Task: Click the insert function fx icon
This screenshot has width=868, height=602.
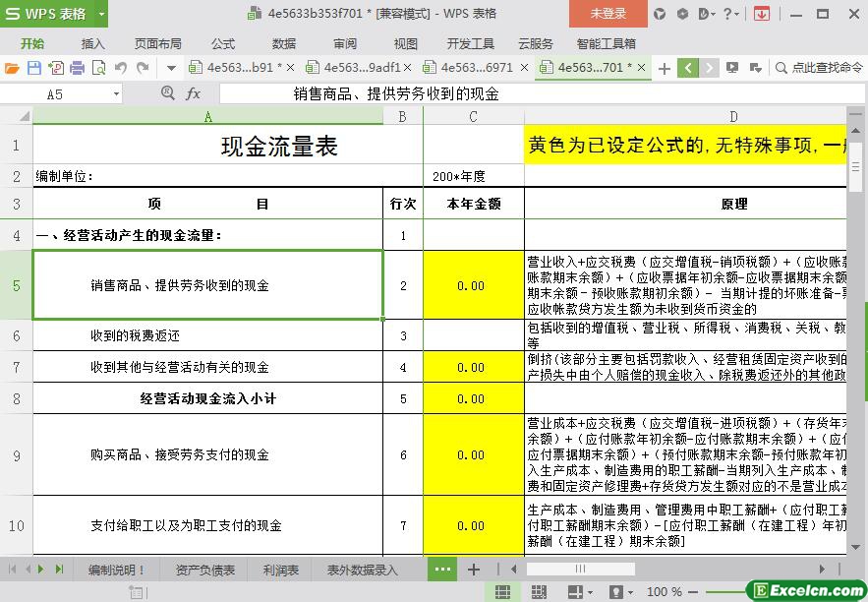Action: (193, 93)
